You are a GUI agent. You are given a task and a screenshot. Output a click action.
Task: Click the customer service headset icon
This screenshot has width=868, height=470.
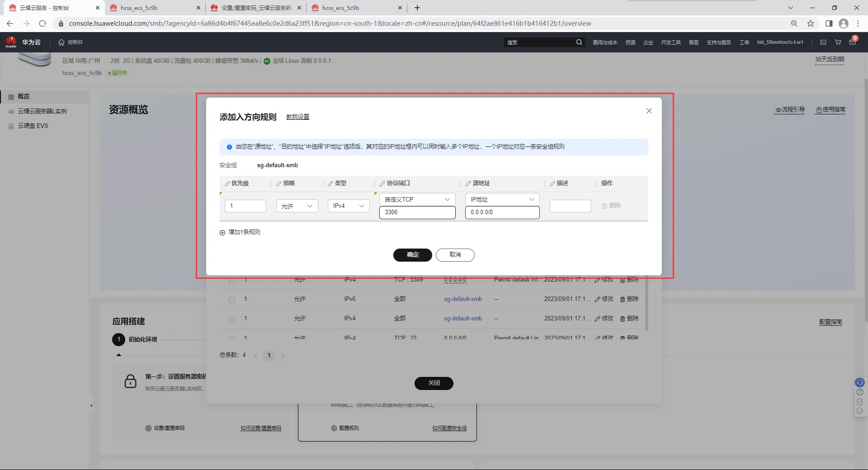pos(860,383)
